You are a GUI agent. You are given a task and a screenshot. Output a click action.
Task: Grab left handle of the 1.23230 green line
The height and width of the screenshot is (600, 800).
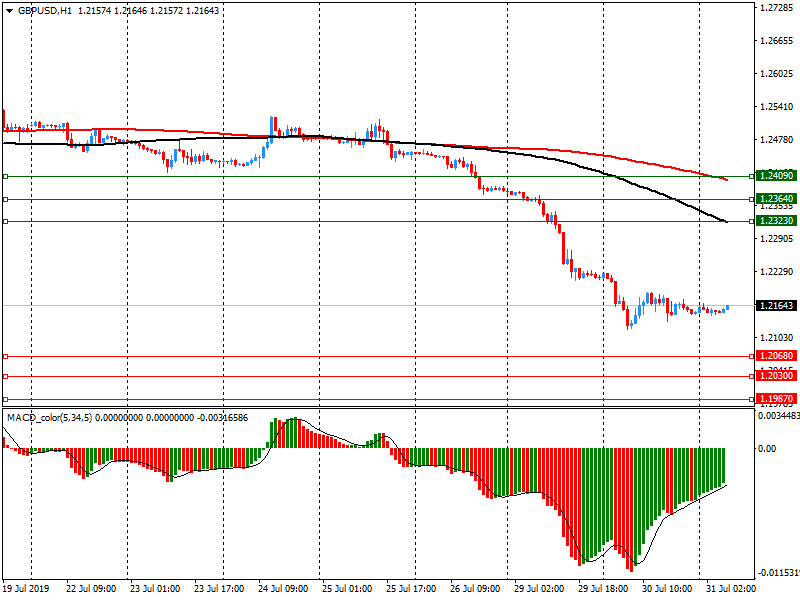tap(6, 221)
